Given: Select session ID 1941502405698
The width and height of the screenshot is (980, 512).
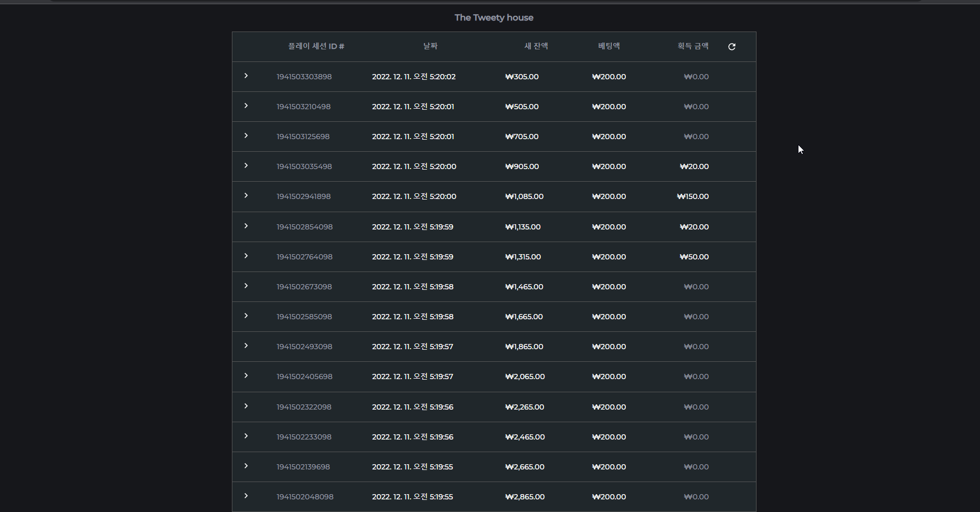Looking at the screenshot, I should (304, 377).
